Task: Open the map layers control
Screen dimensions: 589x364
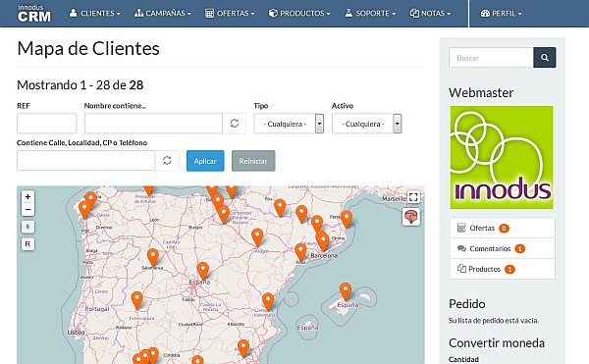Action: tap(411, 217)
